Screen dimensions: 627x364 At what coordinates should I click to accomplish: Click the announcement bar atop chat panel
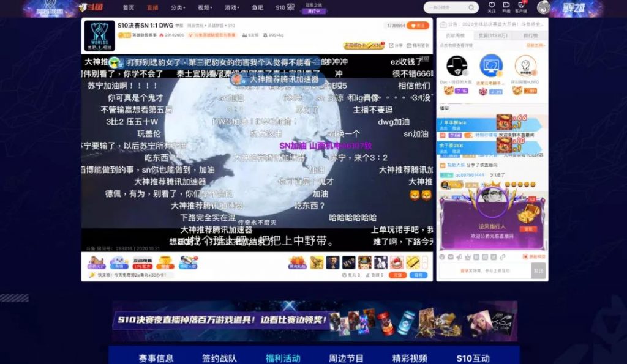click(x=492, y=24)
